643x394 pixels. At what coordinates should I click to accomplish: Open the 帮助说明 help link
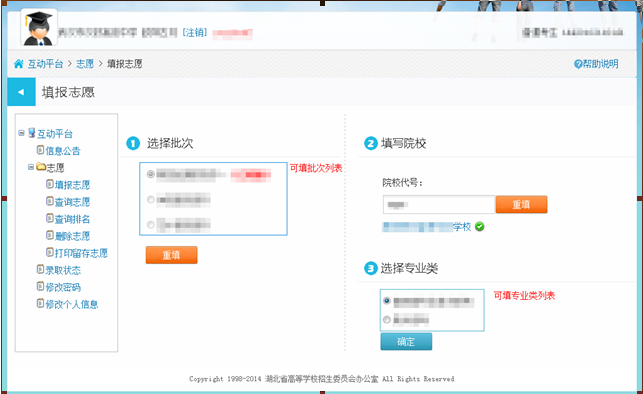pos(596,64)
